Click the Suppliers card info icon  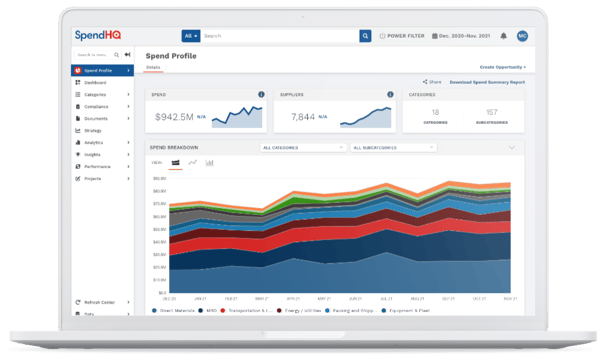click(x=390, y=95)
